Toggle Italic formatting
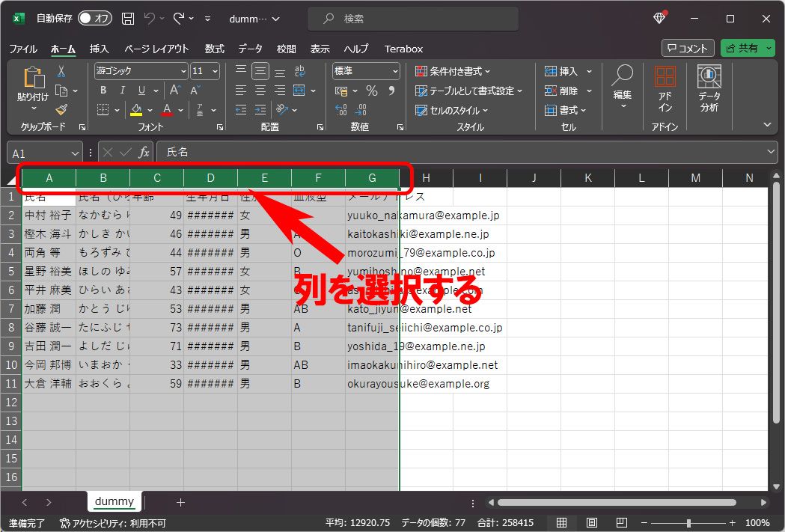 click(122, 91)
